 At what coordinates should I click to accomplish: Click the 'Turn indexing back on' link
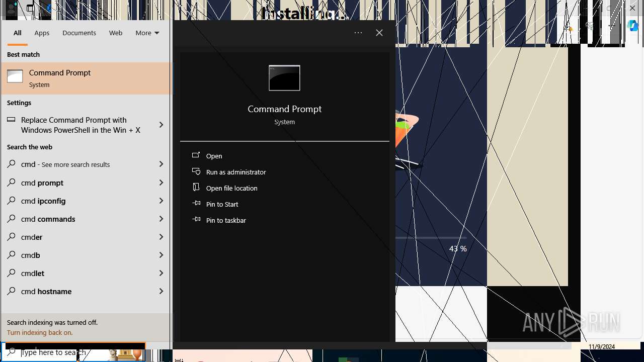pyautogui.click(x=40, y=332)
